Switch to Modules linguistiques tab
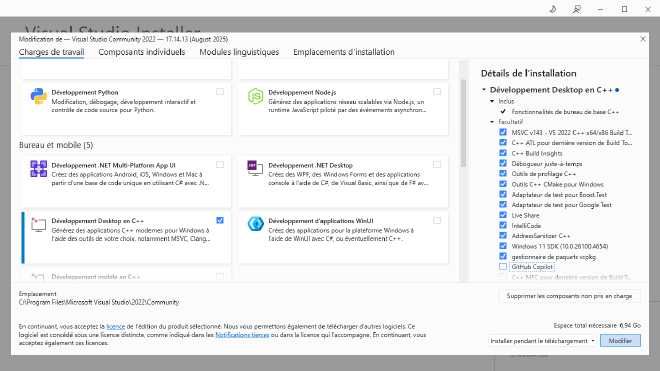660x371 pixels. coord(239,52)
